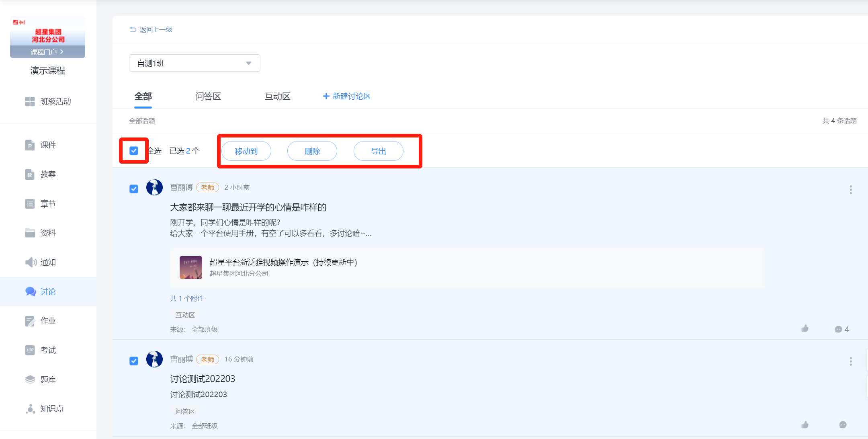The height and width of the screenshot is (439, 868).
Task: Click the 知识点 knowledge points icon
Action: pos(30,409)
